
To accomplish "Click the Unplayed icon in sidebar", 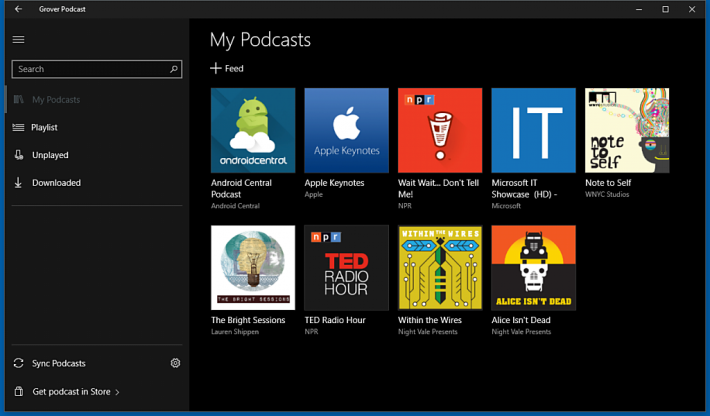I will click(x=19, y=155).
